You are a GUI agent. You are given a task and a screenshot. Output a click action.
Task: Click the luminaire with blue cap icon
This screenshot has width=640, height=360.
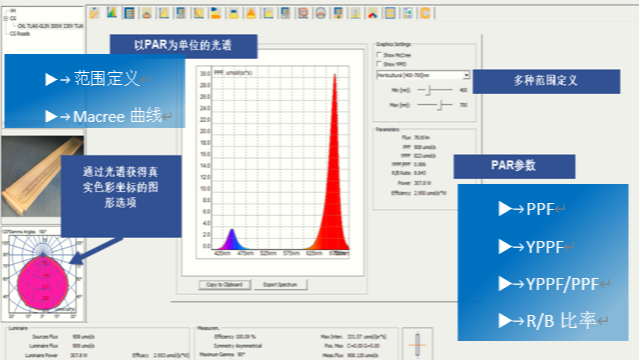tap(233, 13)
